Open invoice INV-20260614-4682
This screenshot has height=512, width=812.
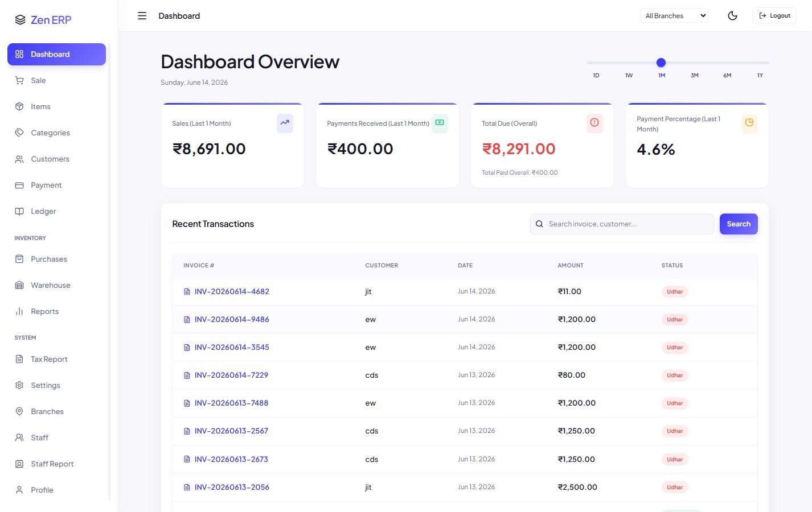pos(232,291)
